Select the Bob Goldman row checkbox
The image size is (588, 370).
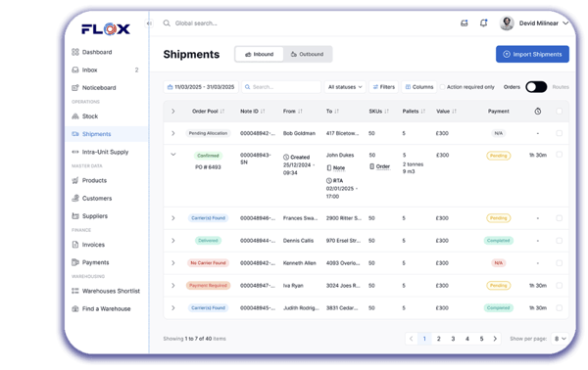point(560,133)
